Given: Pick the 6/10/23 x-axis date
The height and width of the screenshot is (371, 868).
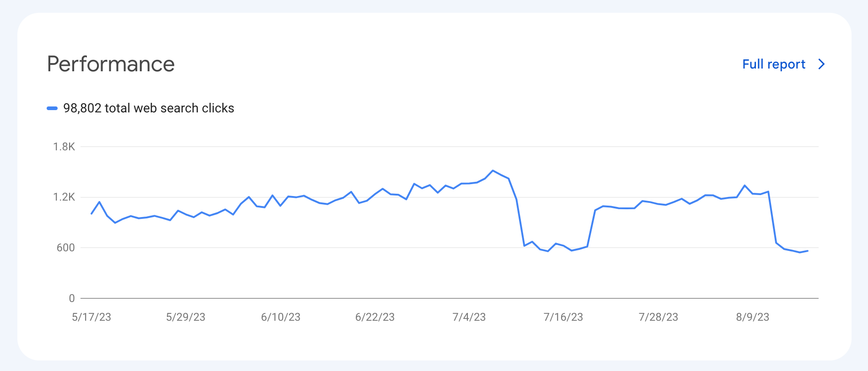Looking at the screenshot, I should click(x=281, y=317).
